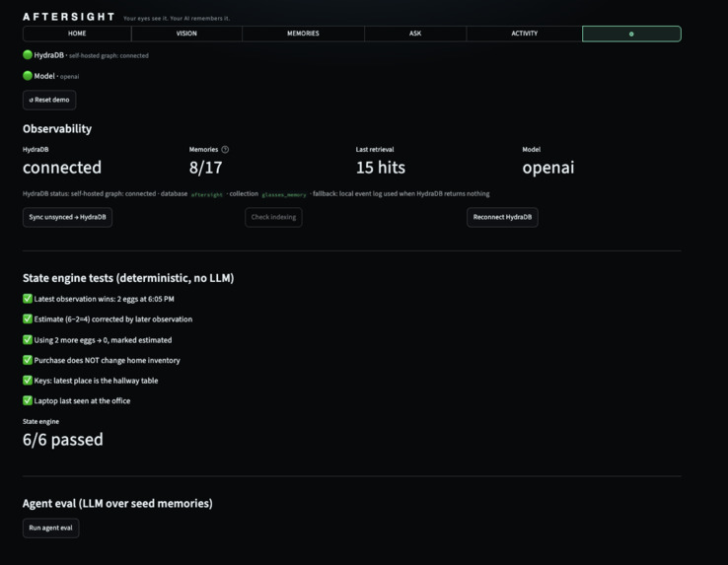Click Sync unsynced → HydraDB button

pyautogui.click(x=67, y=217)
